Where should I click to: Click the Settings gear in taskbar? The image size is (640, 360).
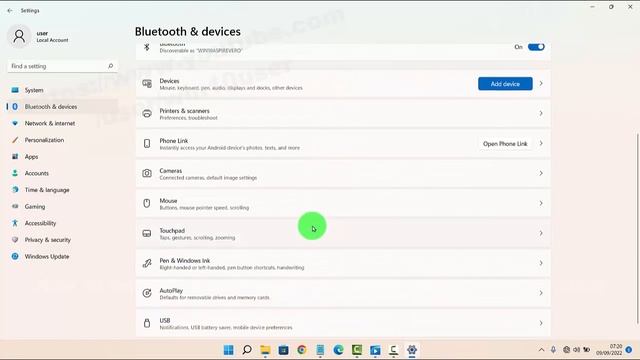click(x=411, y=350)
